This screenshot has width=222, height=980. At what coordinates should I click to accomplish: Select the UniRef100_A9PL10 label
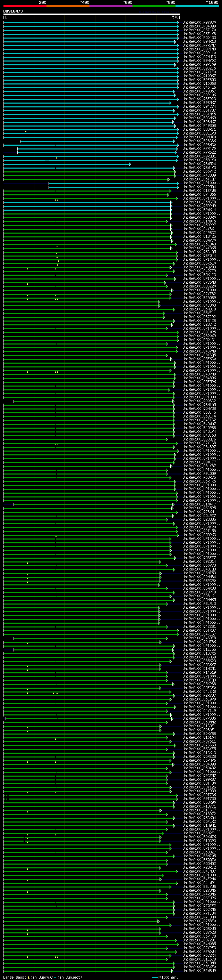pyautogui.click(x=199, y=53)
